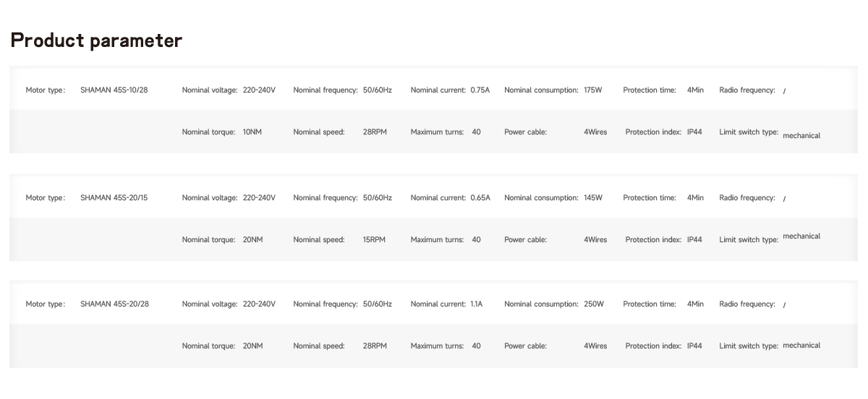
Task: Select the SHAMAN 45S-10/28 motor type text
Action: 114,90
